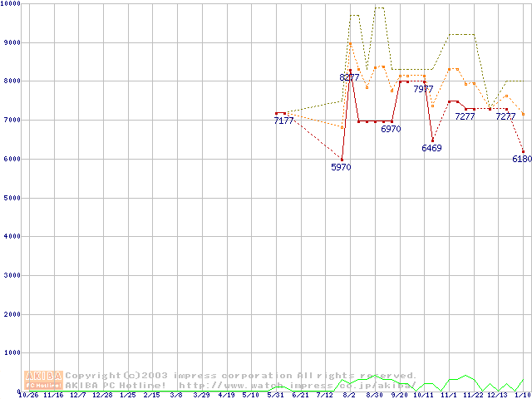Screen dimensions: 532x399
Task: Click the 8/2 date axis label
Action: click(x=349, y=396)
